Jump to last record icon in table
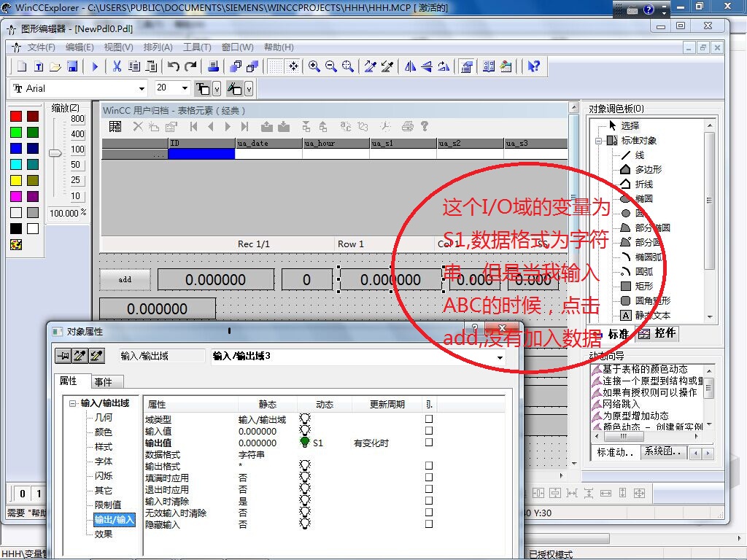The height and width of the screenshot is (560, 747). click(x=244, y=127)
